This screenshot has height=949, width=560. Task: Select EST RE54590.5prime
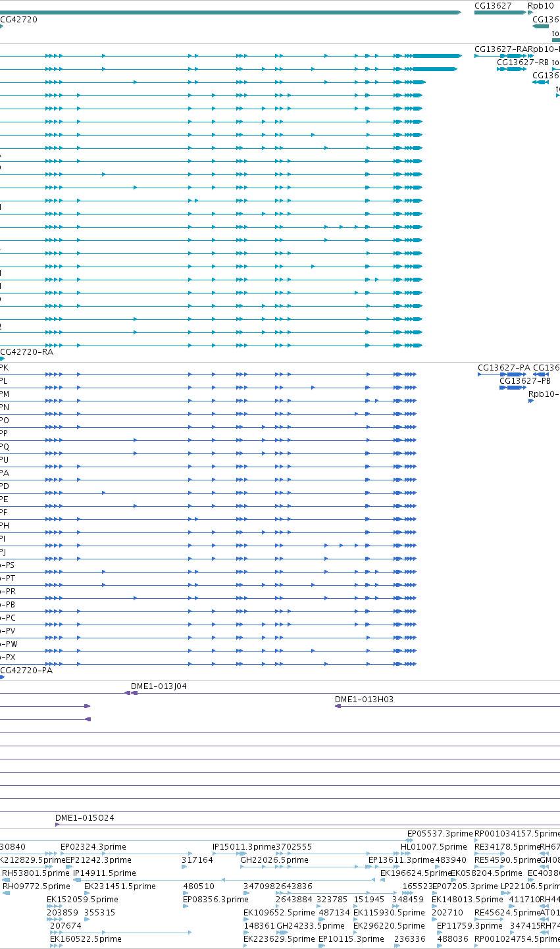click(507, 860)
